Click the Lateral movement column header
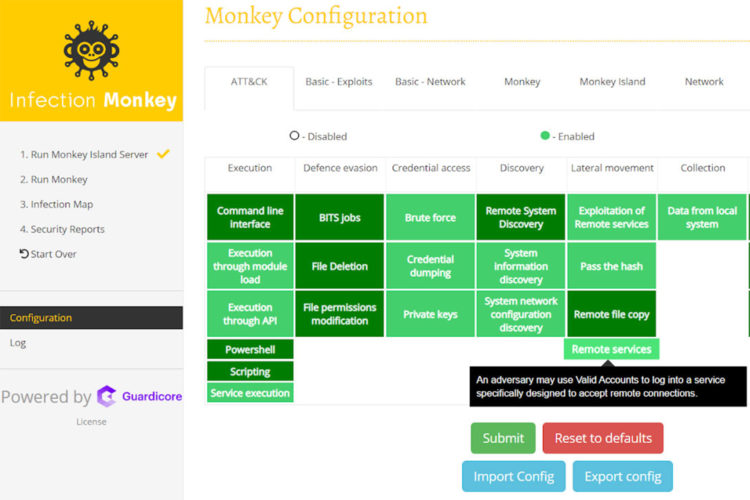 pyautogui.click(x=612, y=168)
